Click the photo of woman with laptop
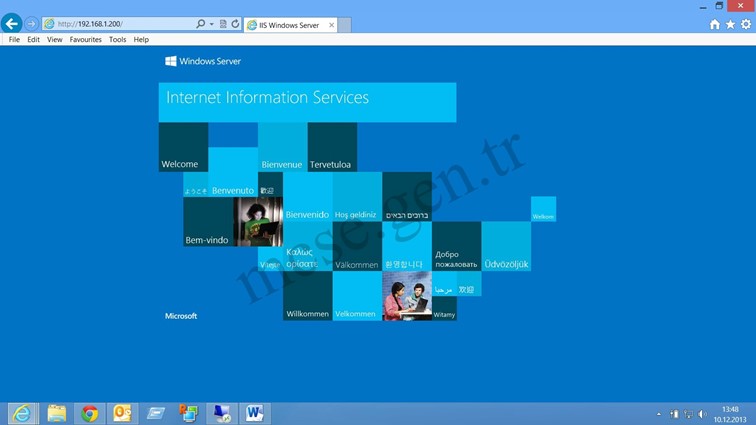The width and height of the screenshot is (756, 425). (258, 222)
